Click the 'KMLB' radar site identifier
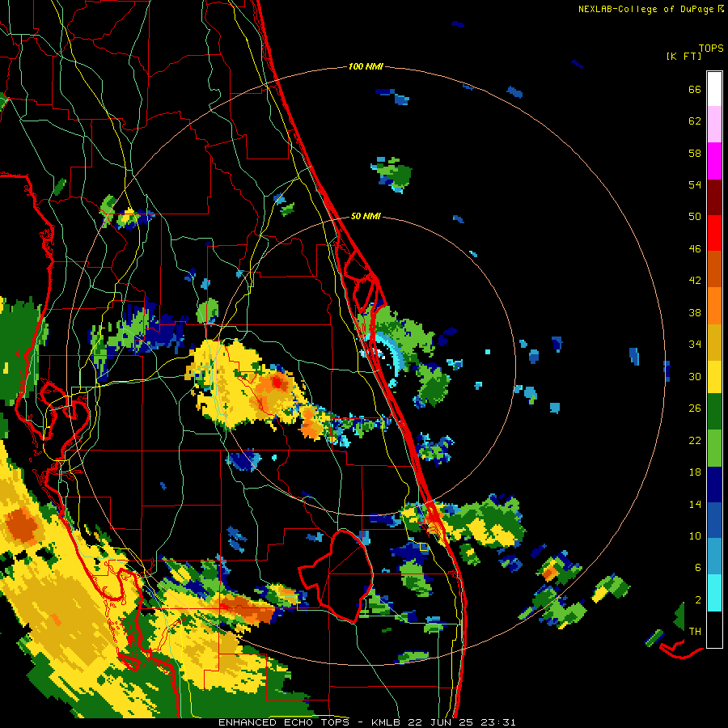728x728 pixels. coord(387,722)
